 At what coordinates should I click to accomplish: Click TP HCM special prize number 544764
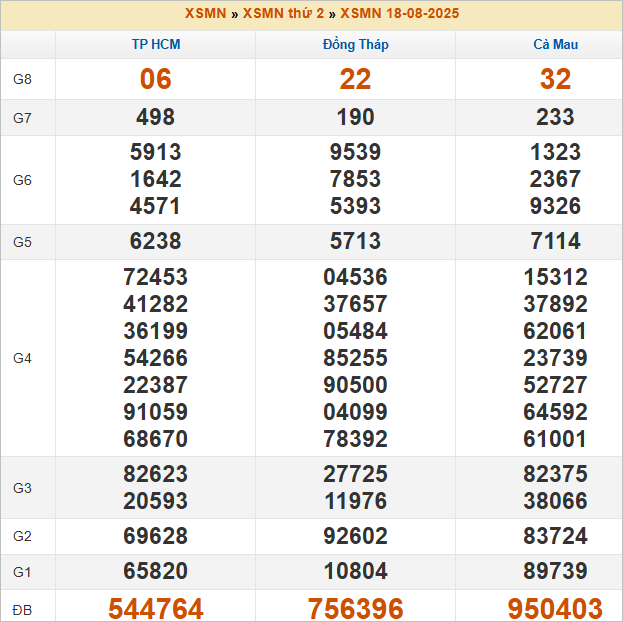pyautogui.click(x=156, y=608)
